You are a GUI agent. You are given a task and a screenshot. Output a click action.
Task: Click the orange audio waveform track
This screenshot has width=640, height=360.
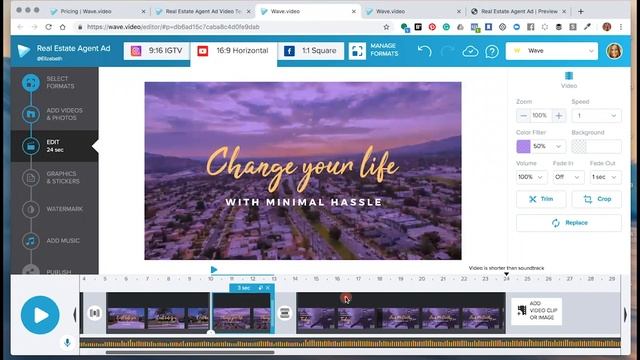click(350, 343)
